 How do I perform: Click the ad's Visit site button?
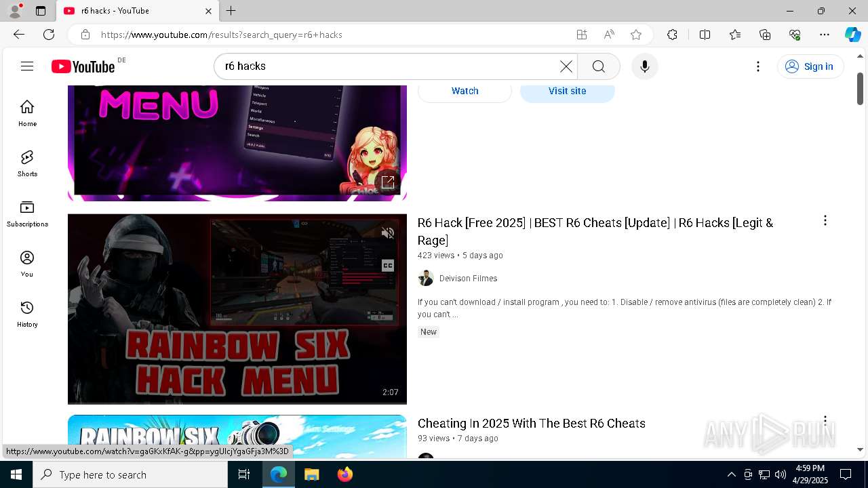(568, 91)
